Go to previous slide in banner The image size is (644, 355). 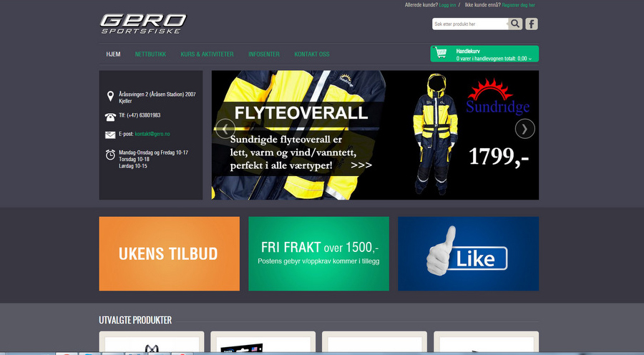point(225,129)
